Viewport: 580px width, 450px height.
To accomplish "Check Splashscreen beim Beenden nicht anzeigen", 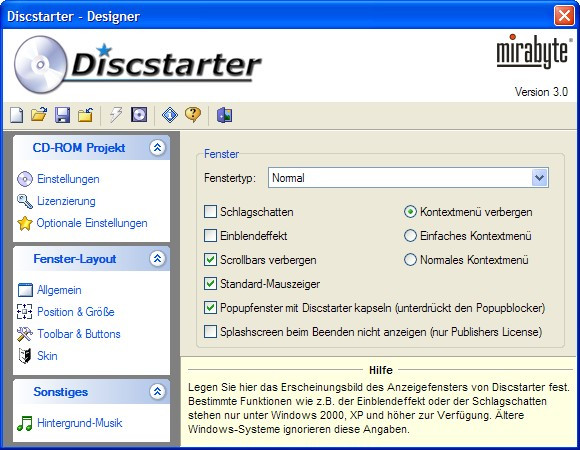I will coord(210,332).
